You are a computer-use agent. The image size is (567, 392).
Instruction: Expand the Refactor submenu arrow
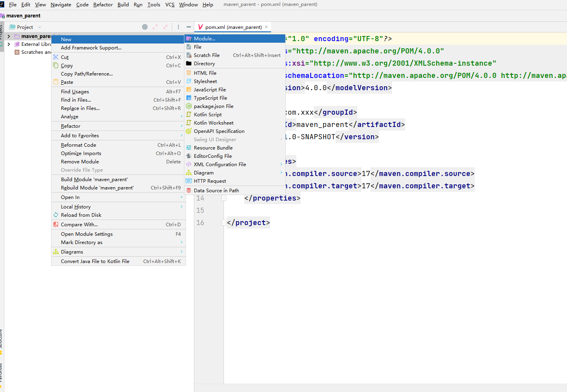point(182,126)
